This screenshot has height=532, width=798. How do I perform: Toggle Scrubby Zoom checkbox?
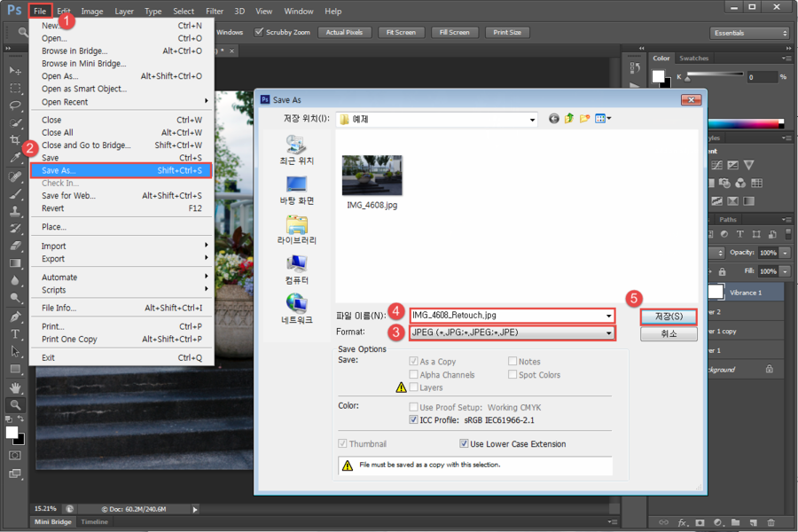(x=259, y=32)
